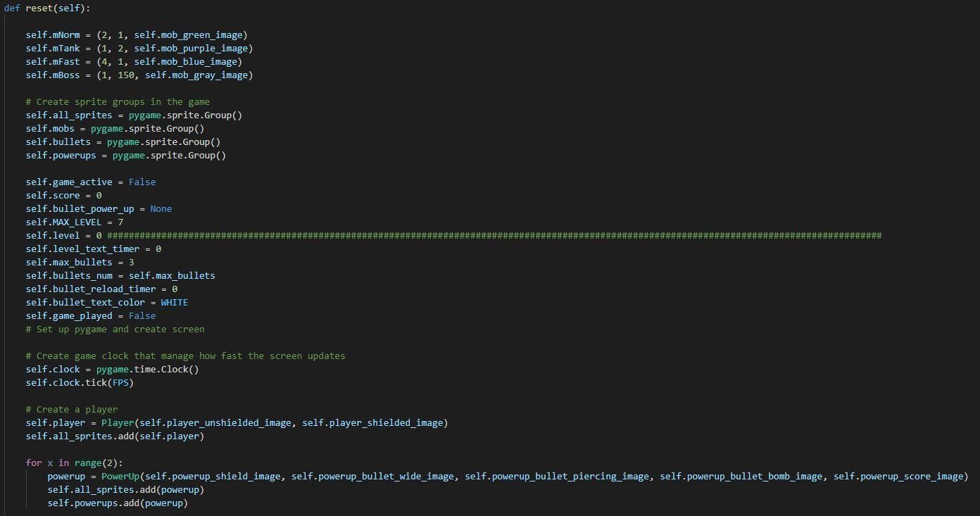Image resolution: width=980 pixels, height=516 pixels.
Task: Click the FPS argument inside clock.tick
Action: click(120, 382)
